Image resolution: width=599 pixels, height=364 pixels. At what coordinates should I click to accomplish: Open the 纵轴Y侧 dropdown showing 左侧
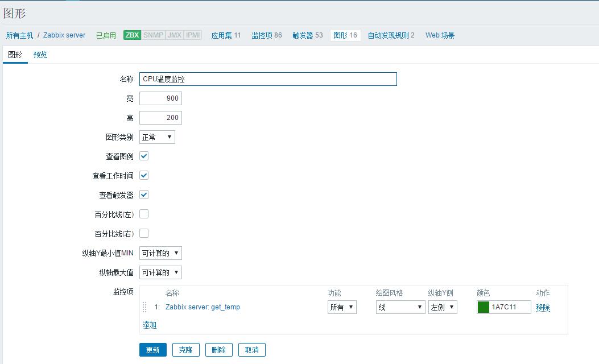click(443, 307)
